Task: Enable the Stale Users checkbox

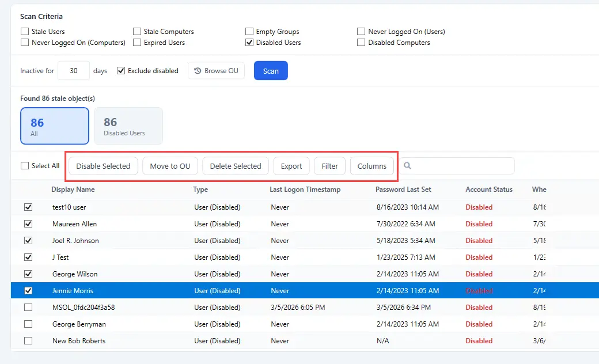Action: tap(25, 31)
